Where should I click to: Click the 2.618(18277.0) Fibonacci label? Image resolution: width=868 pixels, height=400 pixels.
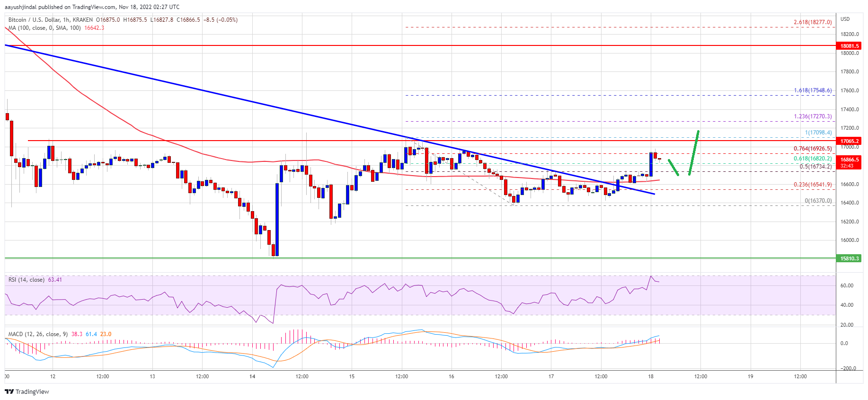click(813, 22)
